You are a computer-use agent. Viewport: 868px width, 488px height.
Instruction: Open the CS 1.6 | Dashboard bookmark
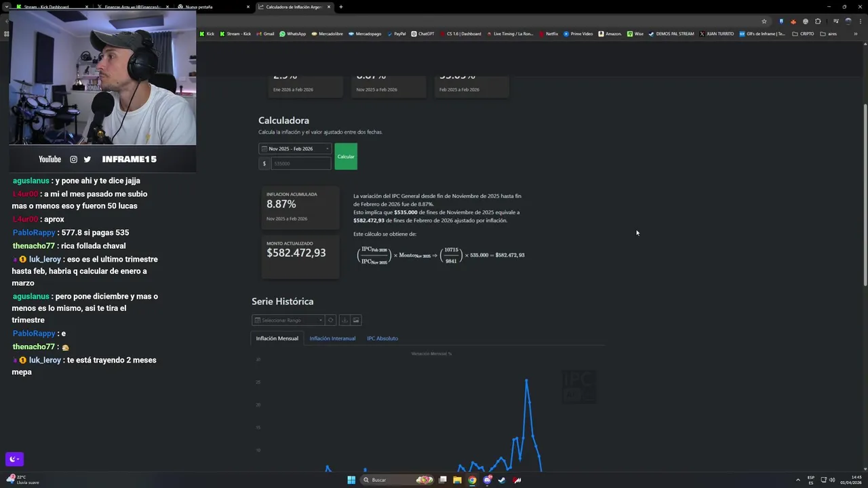(x=460, y=33)
